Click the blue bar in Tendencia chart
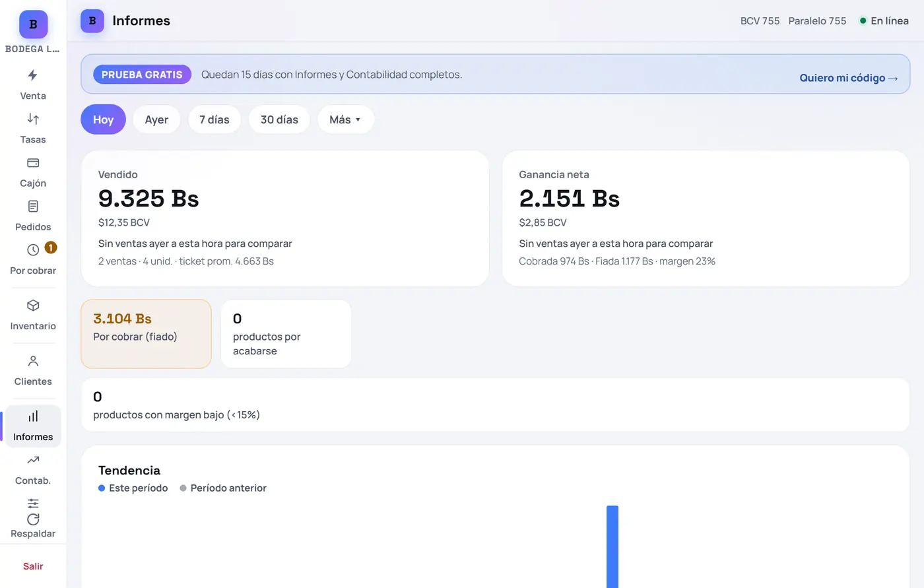The width and height of the screenshot is (924, 588). [x=612, y=546]
